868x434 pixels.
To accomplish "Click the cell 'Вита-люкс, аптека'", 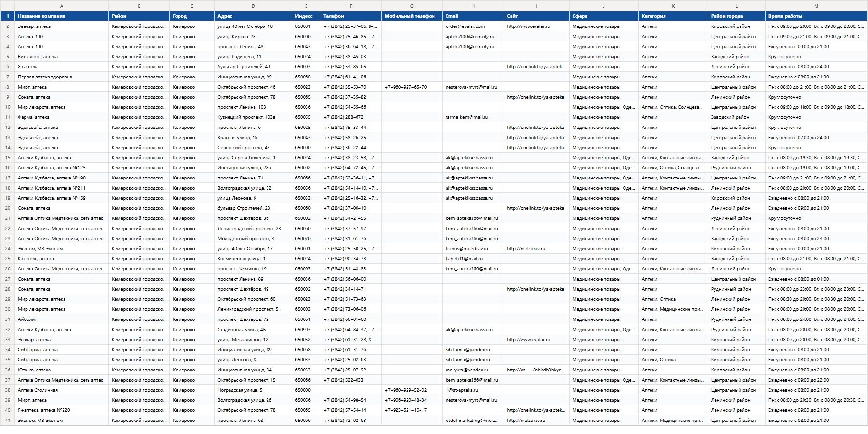I will click(x=62, y=57).
